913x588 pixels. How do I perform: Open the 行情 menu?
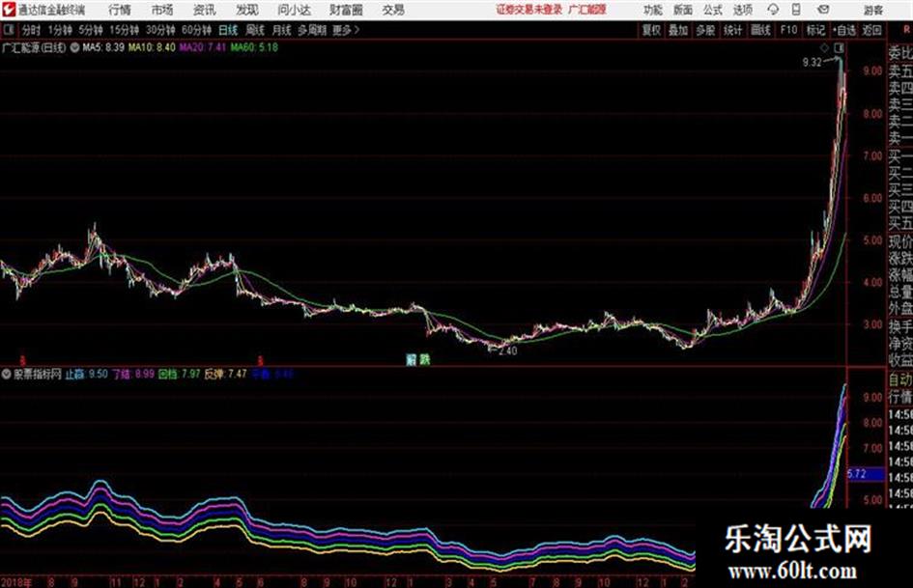tap(120, 10)
